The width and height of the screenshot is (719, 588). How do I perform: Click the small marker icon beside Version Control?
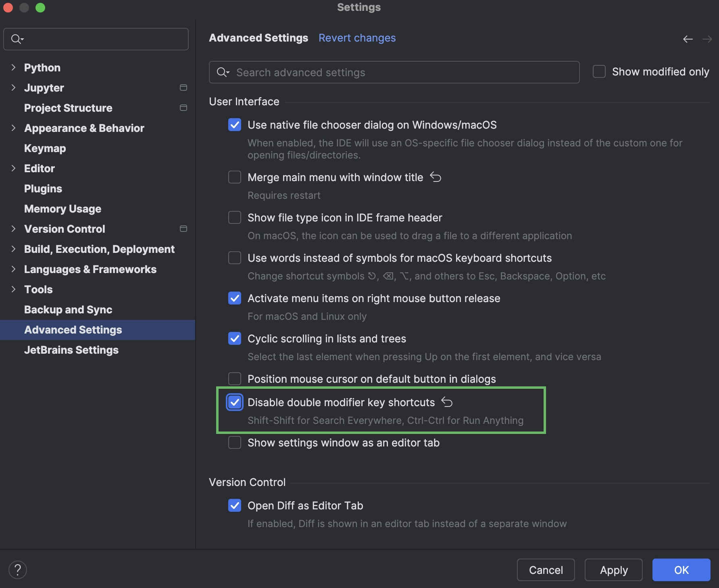click(183, 229)
